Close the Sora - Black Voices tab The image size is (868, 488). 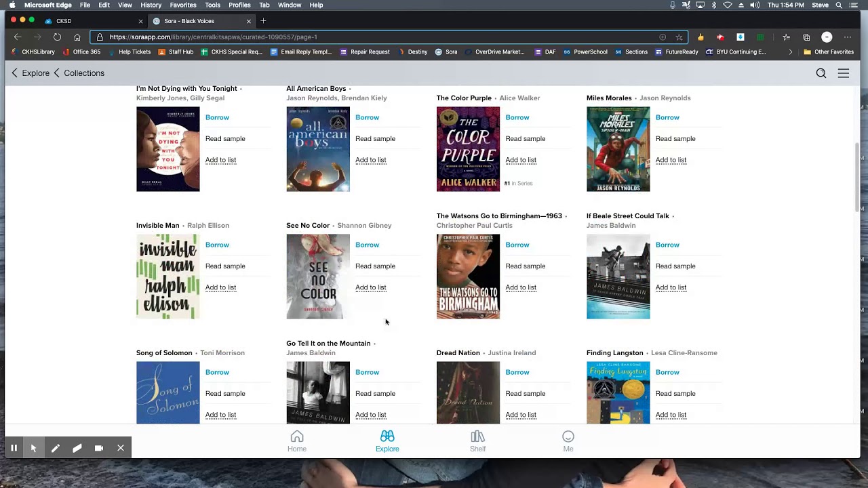click(x=249, y=21)
